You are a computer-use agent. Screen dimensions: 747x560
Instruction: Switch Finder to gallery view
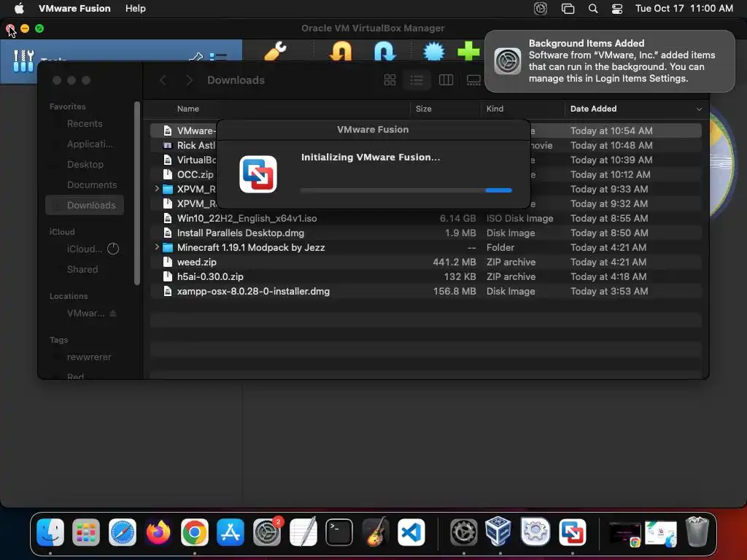click(473, 80)
